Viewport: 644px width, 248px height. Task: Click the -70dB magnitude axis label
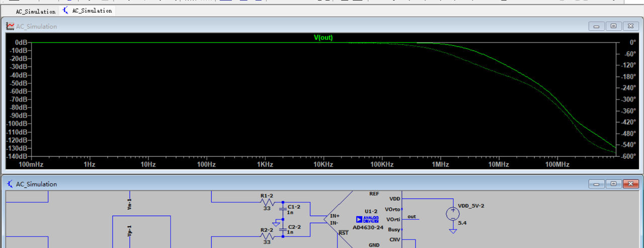pos(18,99)
